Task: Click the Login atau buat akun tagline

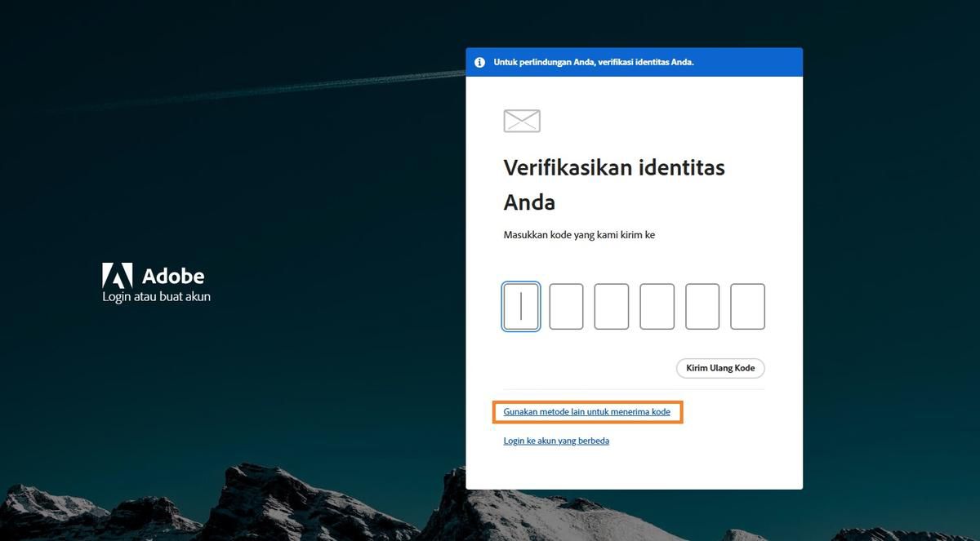Action: pos(155,296)
